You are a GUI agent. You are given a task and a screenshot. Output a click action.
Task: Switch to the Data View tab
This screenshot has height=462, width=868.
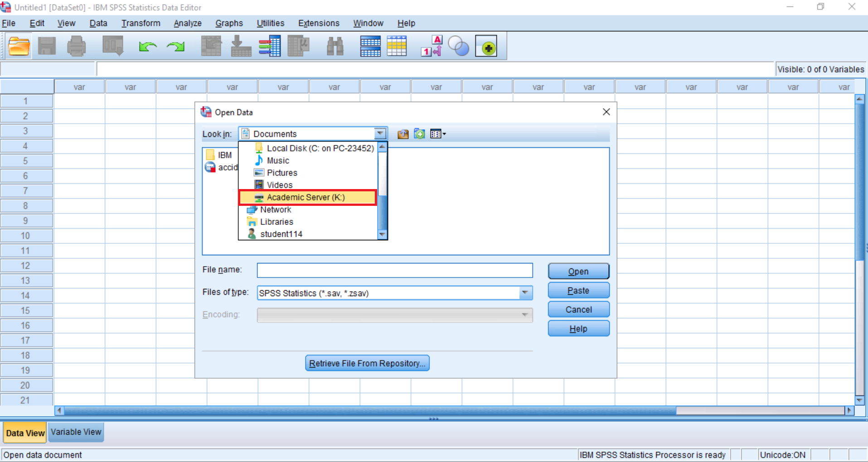(25, 433)
